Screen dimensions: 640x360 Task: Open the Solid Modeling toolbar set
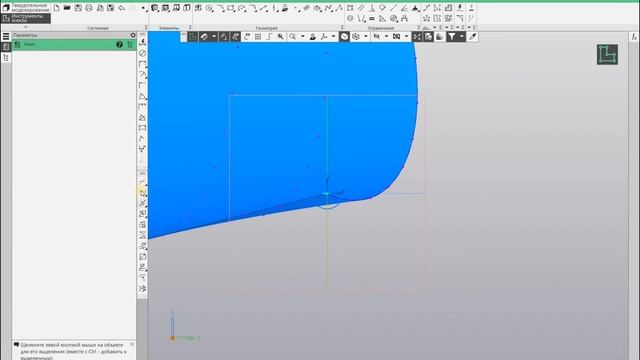(x=25, y=7)
